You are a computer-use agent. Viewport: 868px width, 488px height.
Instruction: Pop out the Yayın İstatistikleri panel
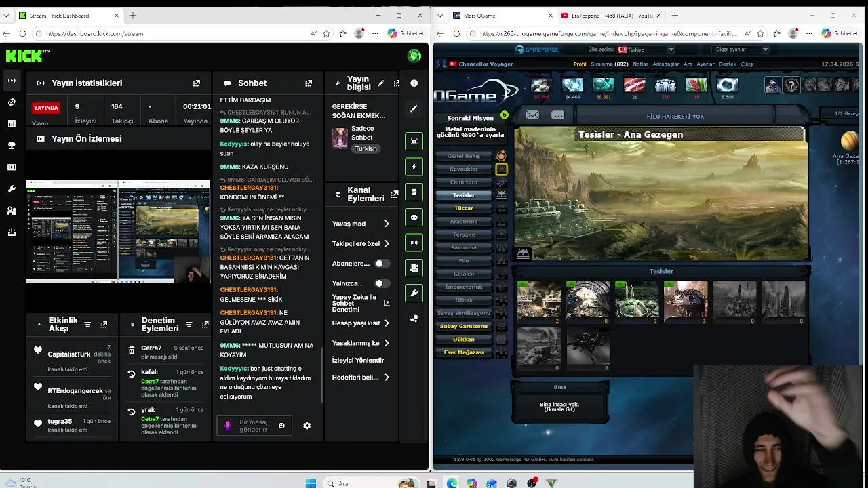pyautogui.click(x=197, y=83)
